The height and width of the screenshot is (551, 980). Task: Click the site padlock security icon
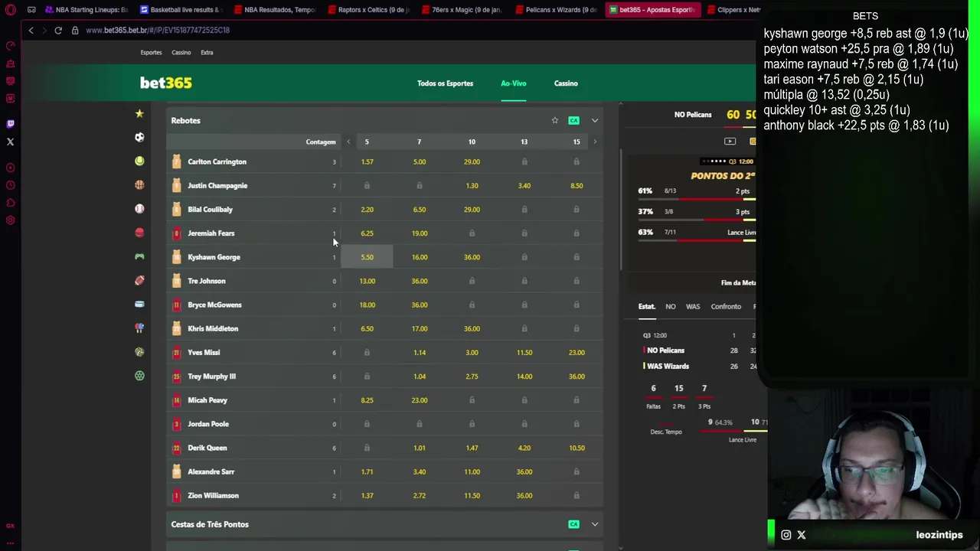click(x=75, y=30)
